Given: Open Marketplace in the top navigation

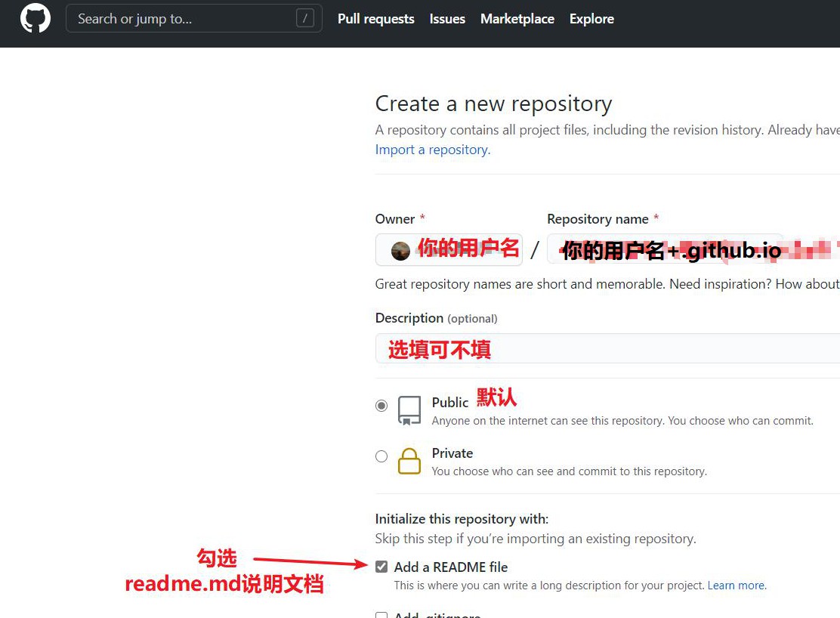Looking at the screenshot, I should pyautogui.click(x=517, y=19).
